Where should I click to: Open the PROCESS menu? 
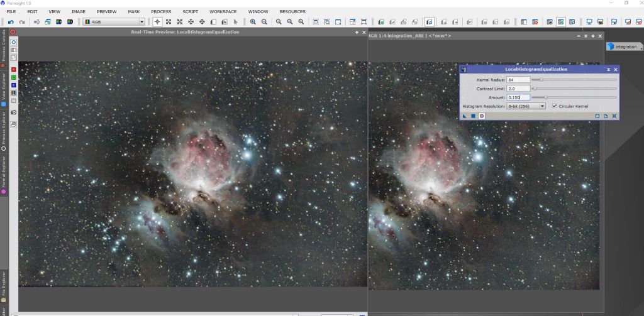point(161,11)
